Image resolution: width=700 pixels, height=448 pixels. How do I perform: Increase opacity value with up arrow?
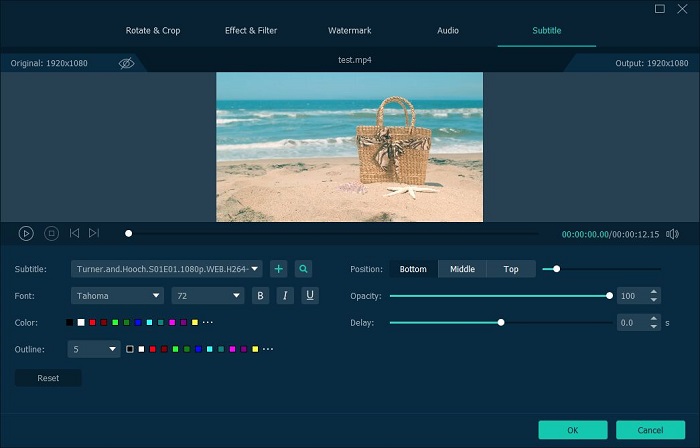654,292
